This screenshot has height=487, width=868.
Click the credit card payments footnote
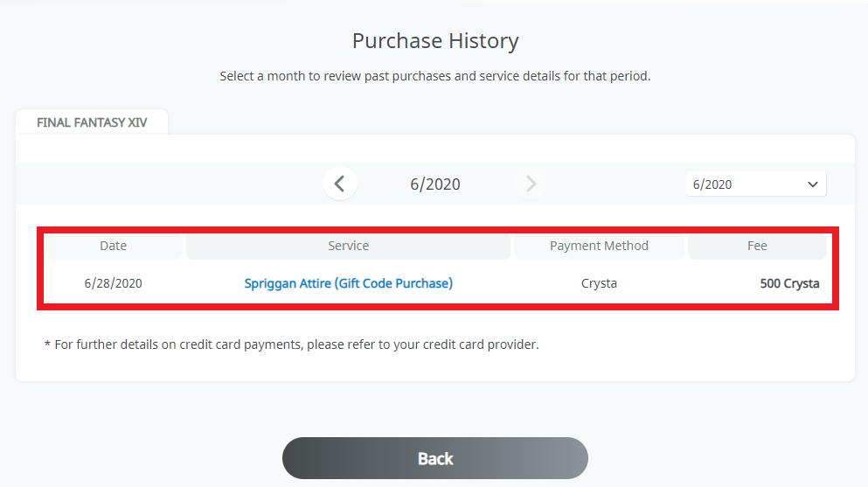click(291, 344)
